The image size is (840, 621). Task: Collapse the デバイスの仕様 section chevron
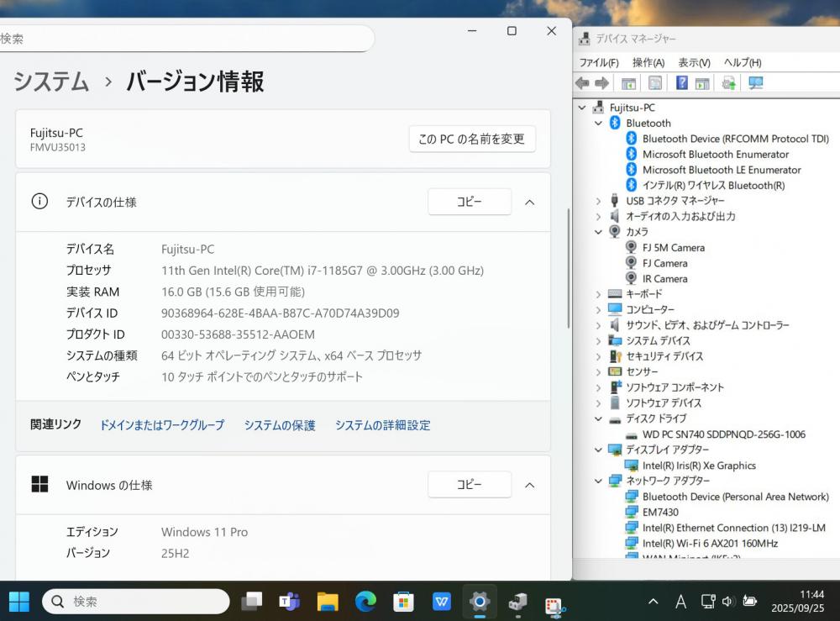(x=529, y=202)
